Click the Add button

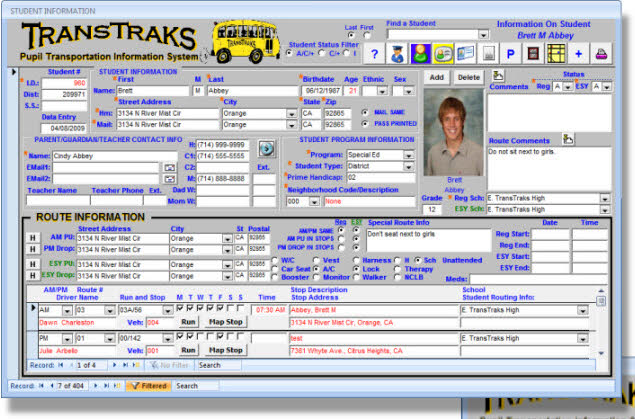coord(437,76)
